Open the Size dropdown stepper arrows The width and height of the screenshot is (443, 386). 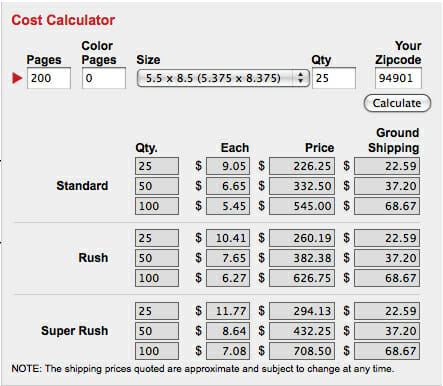click(300, 78)
